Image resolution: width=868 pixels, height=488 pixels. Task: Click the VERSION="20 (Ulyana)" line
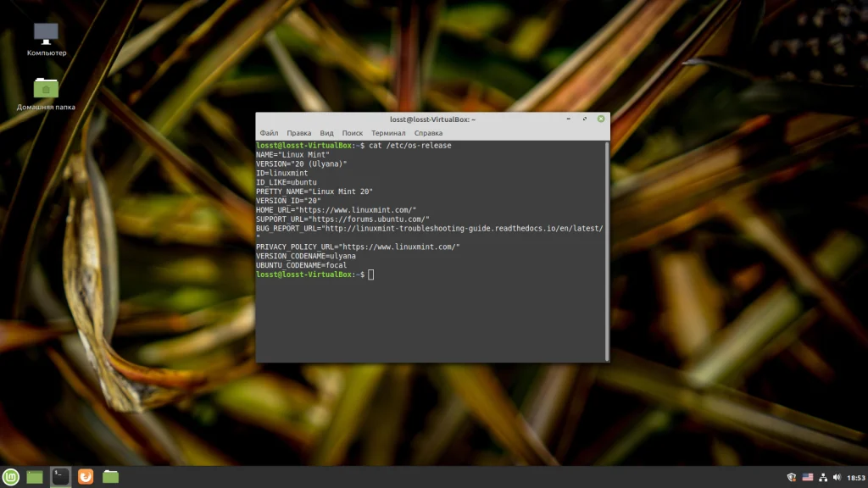click(x=301, y=164)
